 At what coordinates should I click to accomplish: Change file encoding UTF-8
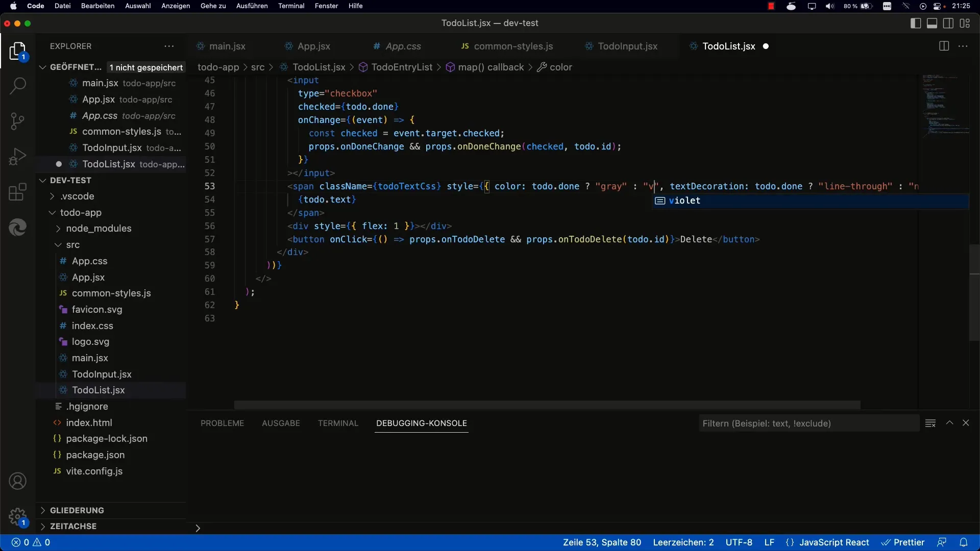[739, 542]
